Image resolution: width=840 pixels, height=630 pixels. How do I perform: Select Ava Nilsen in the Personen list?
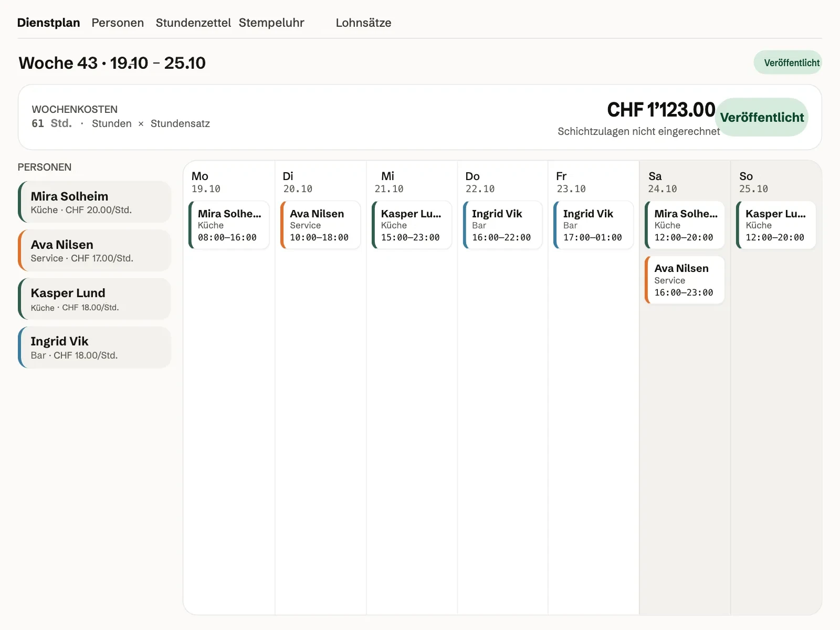tap(94, 250)
